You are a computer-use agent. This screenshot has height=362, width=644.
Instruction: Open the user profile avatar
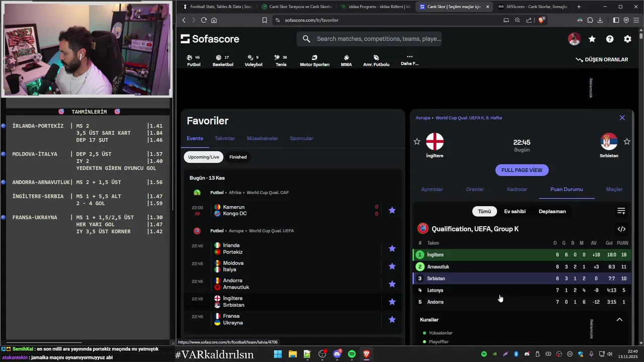coord(575,39)
